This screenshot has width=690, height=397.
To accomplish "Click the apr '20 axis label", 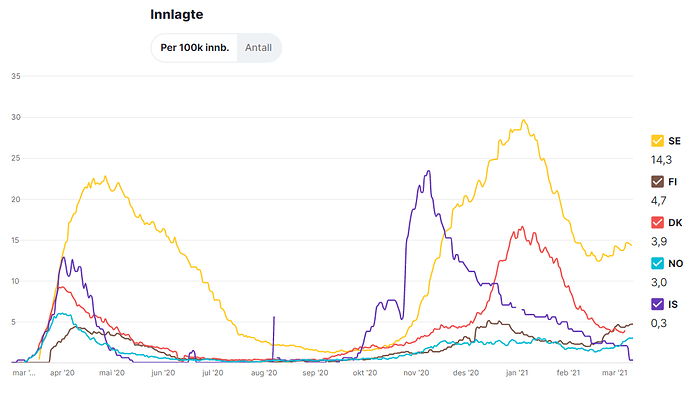I will coord(62,373).
